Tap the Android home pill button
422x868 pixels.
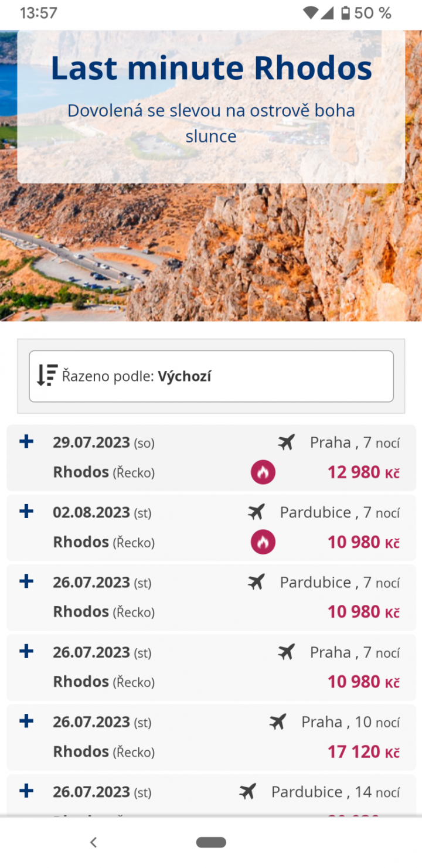211,842
